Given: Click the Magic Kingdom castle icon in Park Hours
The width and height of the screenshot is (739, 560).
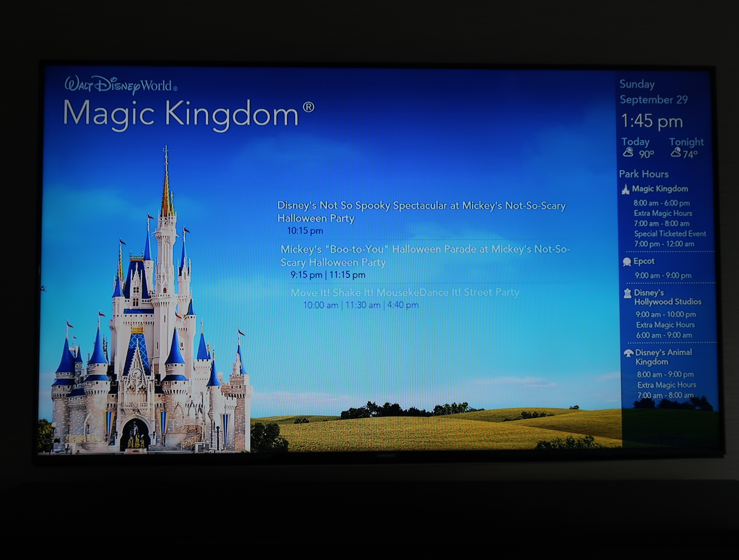Looking at the screenshot, I should [626, 189].
